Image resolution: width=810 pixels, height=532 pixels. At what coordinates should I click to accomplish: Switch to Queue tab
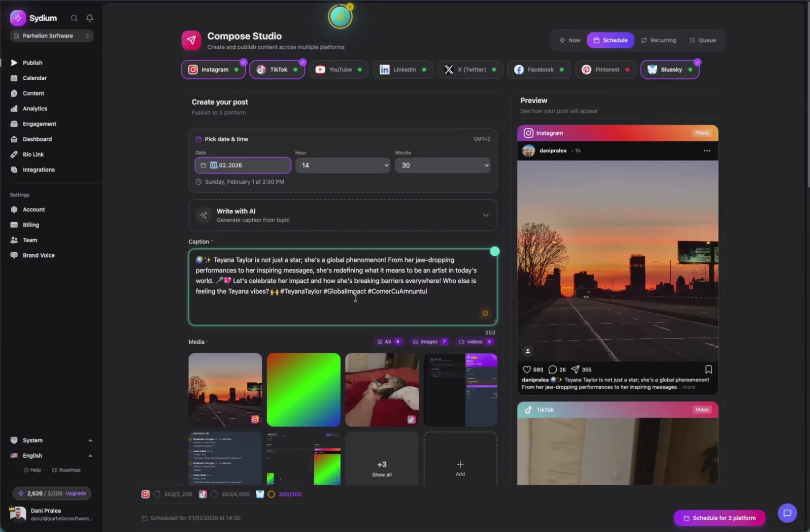pos(703,40)
